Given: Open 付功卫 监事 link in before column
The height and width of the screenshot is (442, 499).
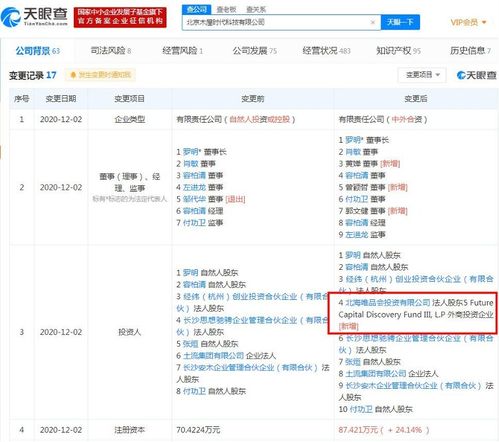Looking at the screenshot, I should 194,223.
